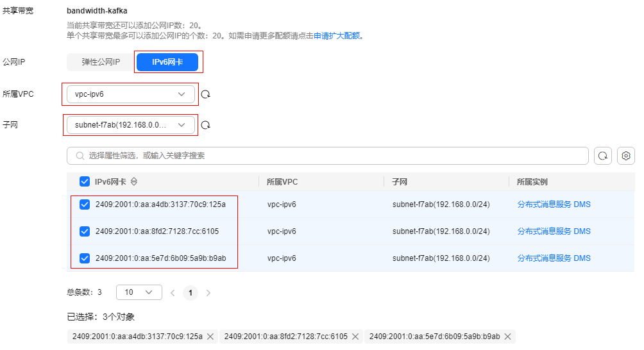Image resolution: width=644 pixels, height=350 pixels.
Task: Click vpc-ipv6 cell in second row
Action: (x=282, y=231)
